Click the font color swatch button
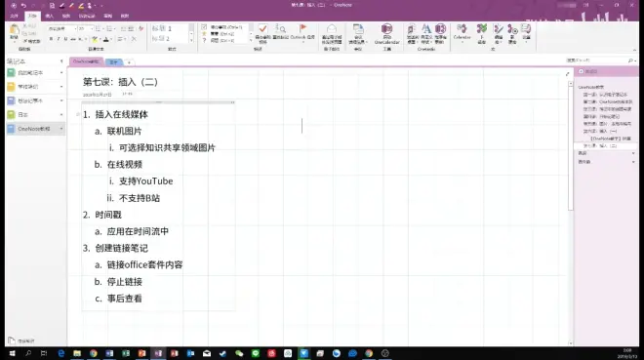 [x=106, y=39]
